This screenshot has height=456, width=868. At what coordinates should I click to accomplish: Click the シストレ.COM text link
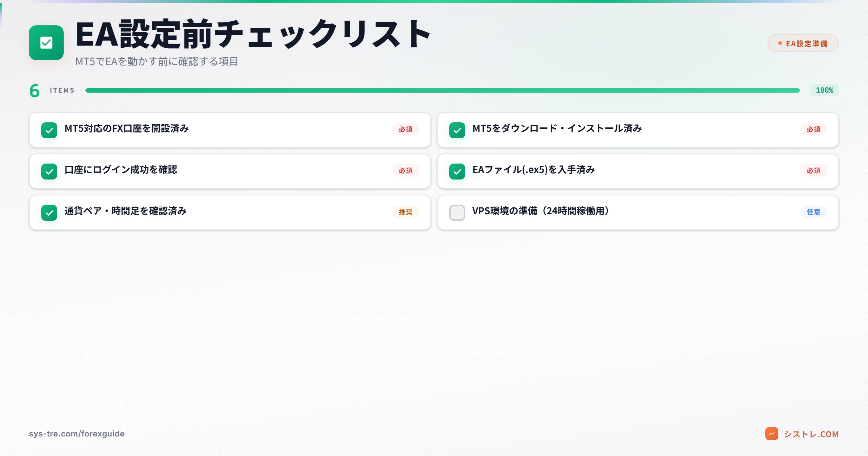[x=814, y=434]
